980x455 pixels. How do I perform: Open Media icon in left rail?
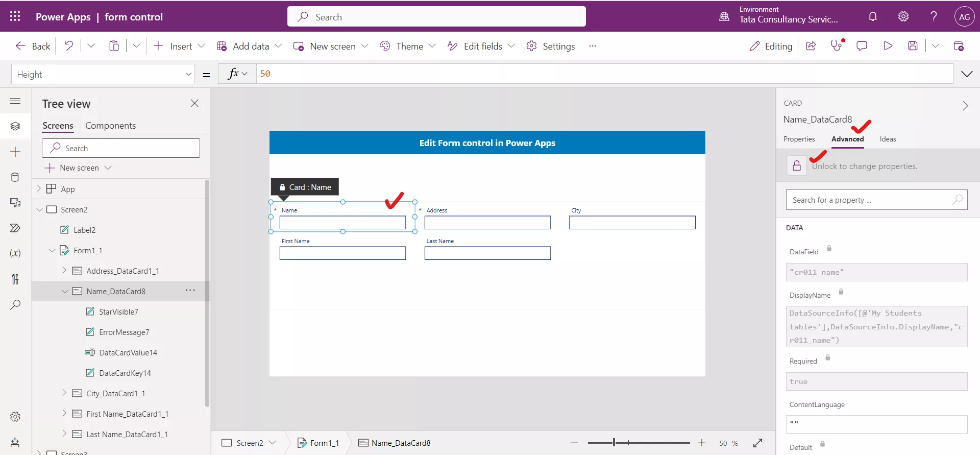[15, 203]
